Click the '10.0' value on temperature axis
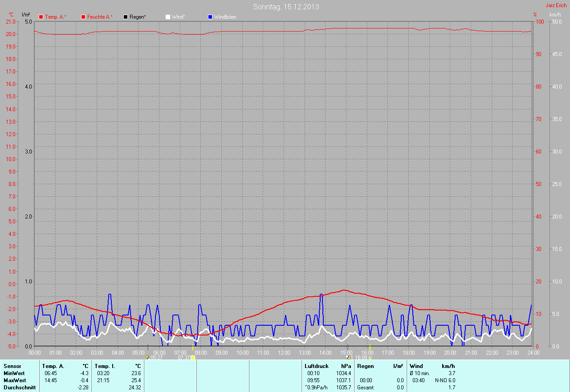The width and height of the screenshot is (570, 392). pyautogui.click(x=10, y=159)
